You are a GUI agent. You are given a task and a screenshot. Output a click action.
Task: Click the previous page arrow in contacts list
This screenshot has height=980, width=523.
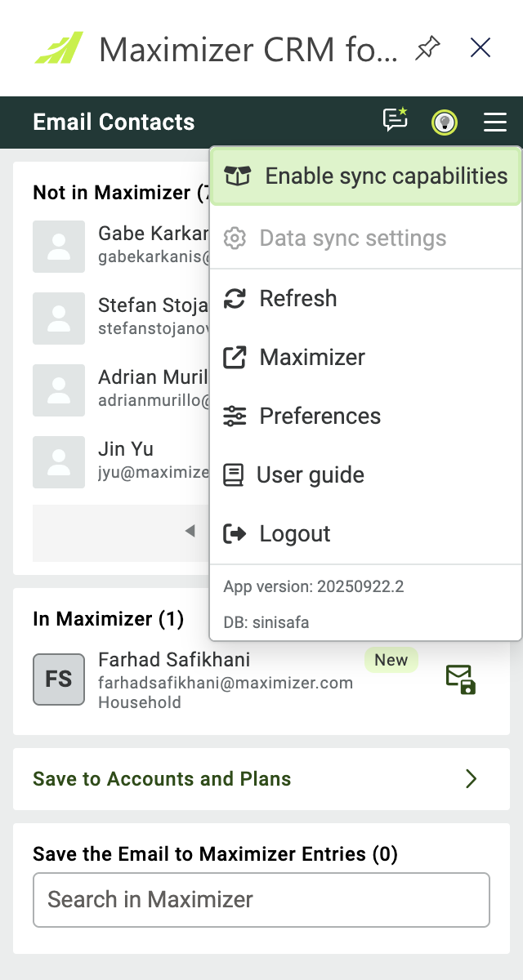tap(190, 532)
